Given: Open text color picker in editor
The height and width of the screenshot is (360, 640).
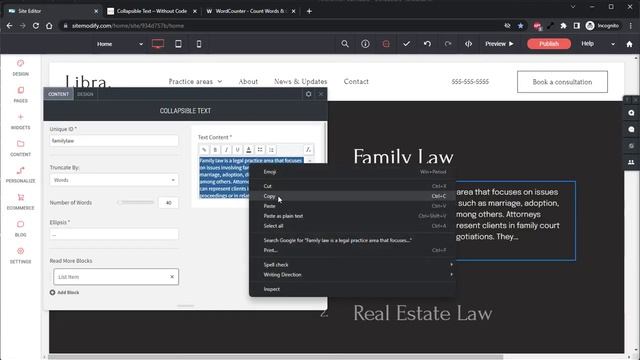Looking at the screenshot, I should [249, 150].
